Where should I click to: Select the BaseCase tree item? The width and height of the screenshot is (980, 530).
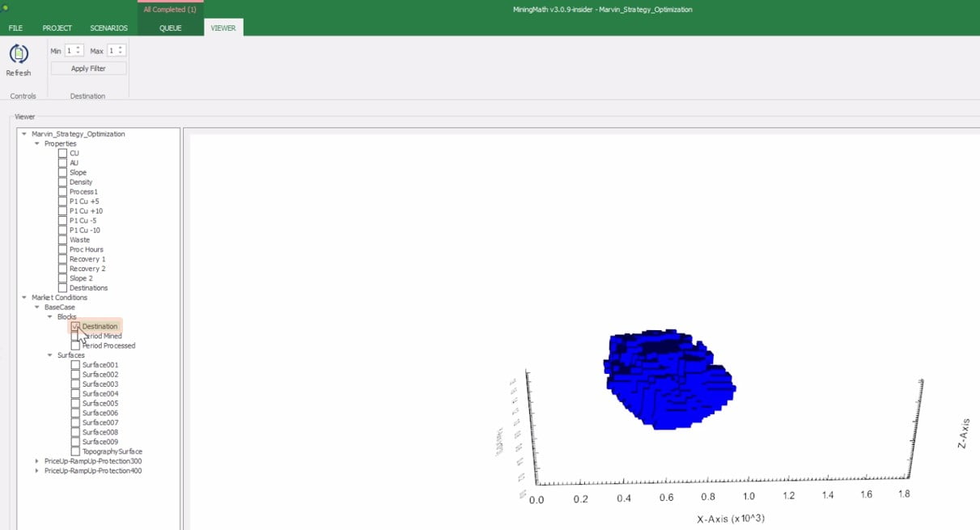click(x=60, y=307)
